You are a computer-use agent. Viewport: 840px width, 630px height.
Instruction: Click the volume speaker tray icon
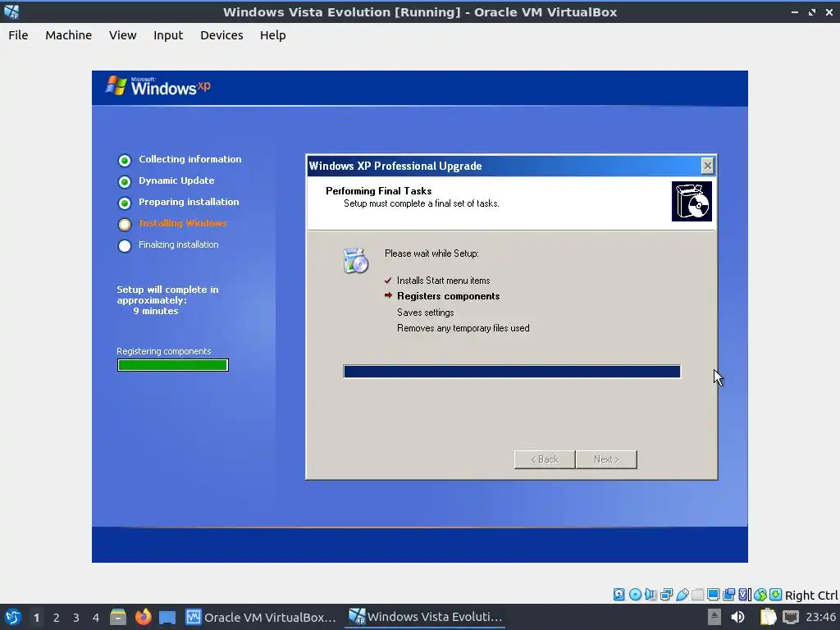(737, 617)
